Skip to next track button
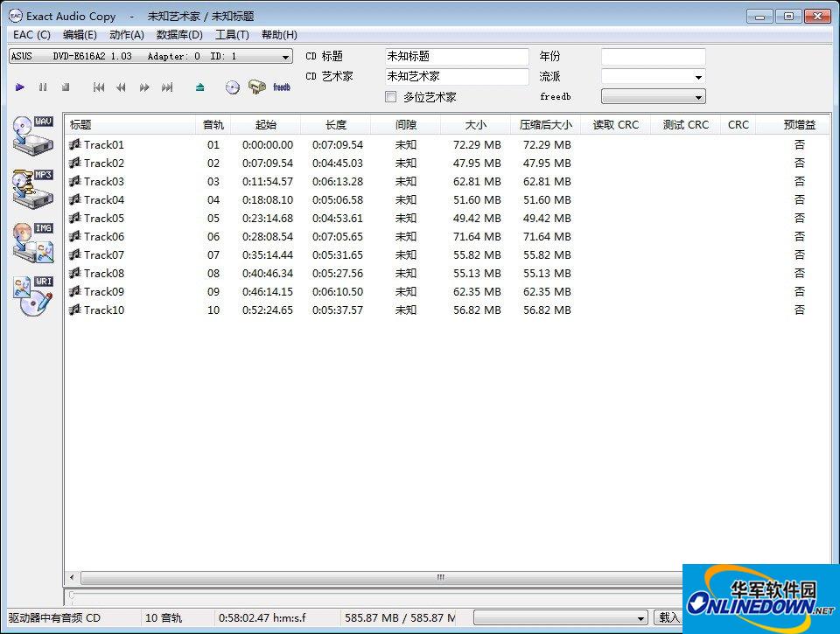 167,87
